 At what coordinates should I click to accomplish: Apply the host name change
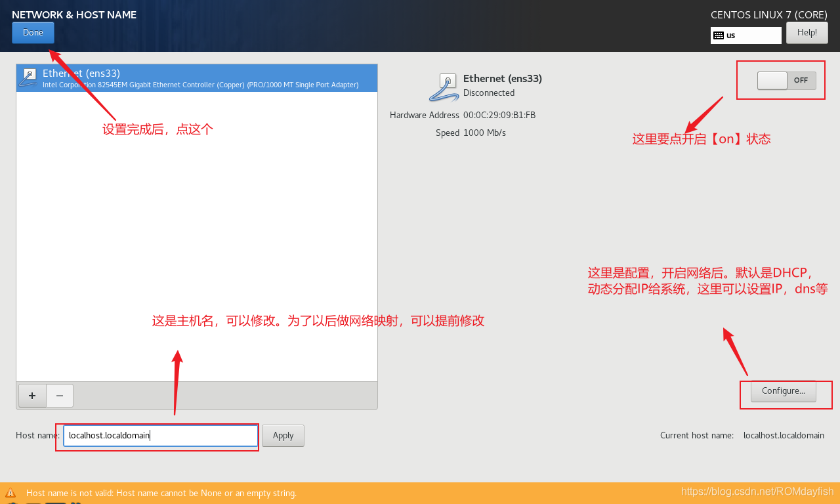(x=283, y=435)
